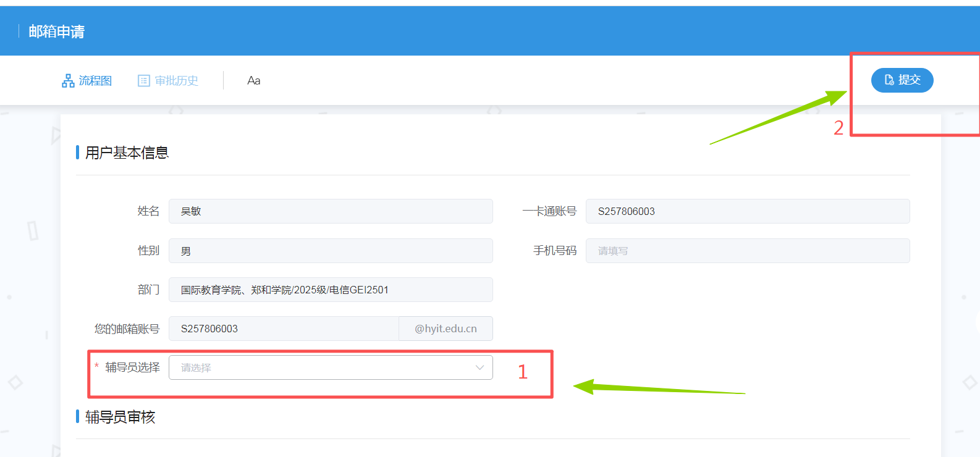
Task: Expand the 辅导员选择 chevron arrow
Action: click(479, 368)
